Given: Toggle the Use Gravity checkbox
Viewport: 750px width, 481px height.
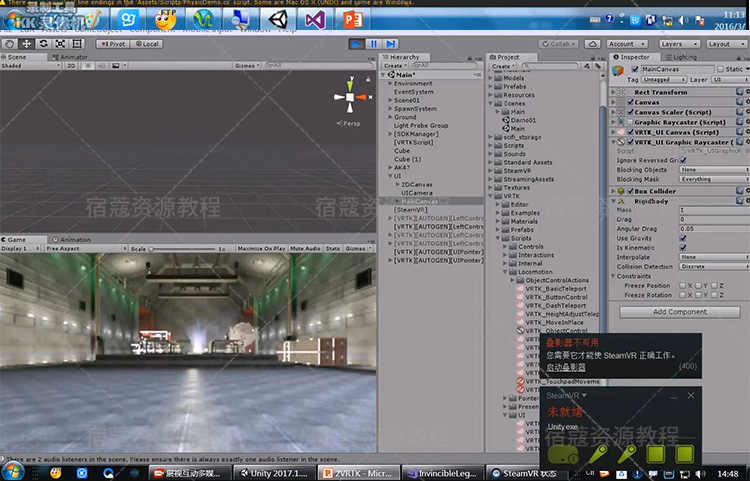Looking at the screenshot, I should pos(684,237).
